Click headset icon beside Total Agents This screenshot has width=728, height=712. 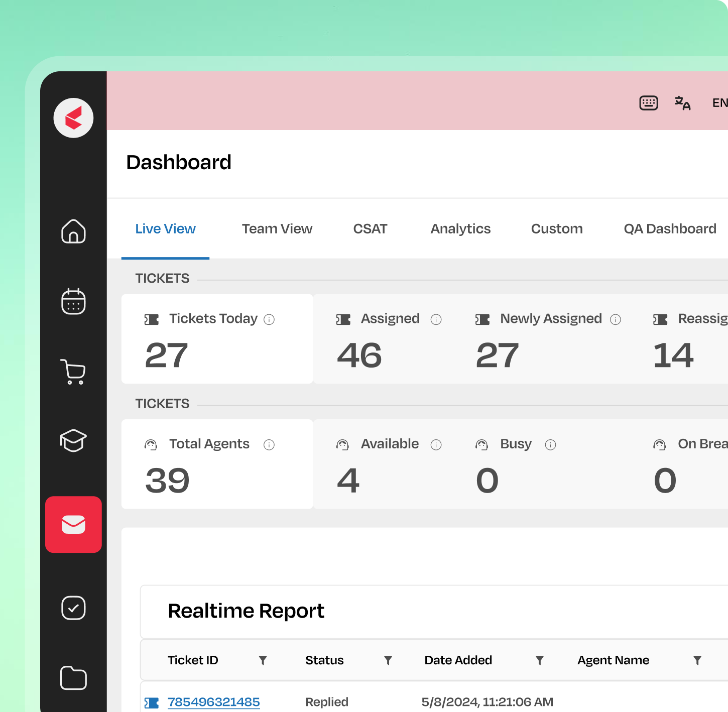(x=151, y=444)
